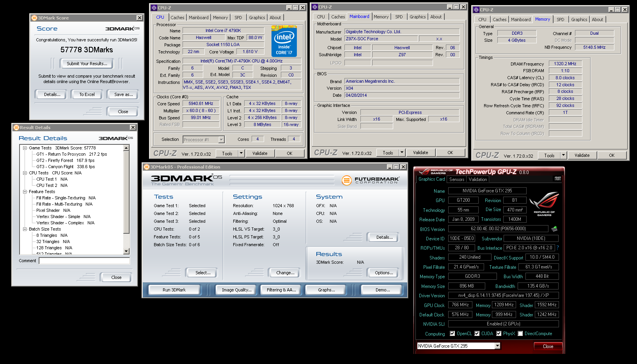The width and height of the screenshot is (637, 364).
Task: Open the Processor #1 selection dropdown
Action: tap(222, 140)
